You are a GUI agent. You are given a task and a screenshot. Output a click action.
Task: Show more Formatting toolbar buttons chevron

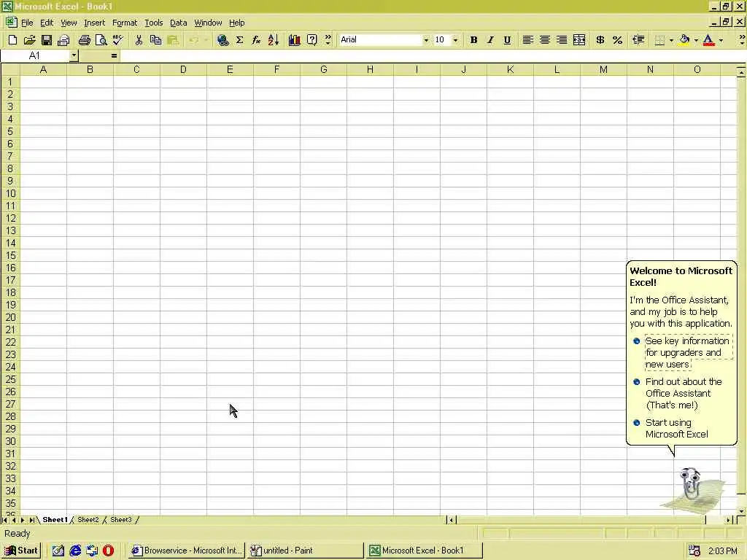coord(742,40)
